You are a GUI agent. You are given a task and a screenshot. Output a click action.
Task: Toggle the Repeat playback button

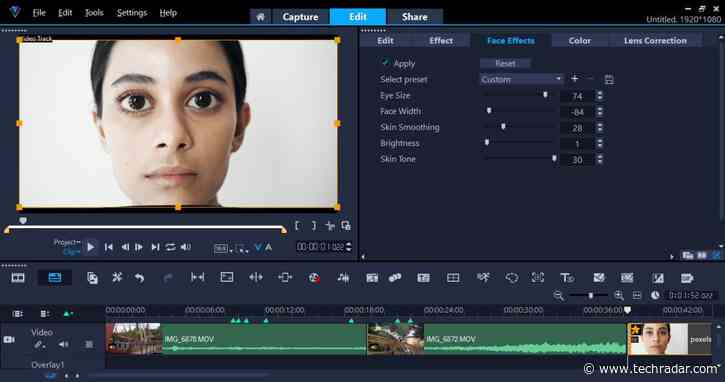pos(171,247)
